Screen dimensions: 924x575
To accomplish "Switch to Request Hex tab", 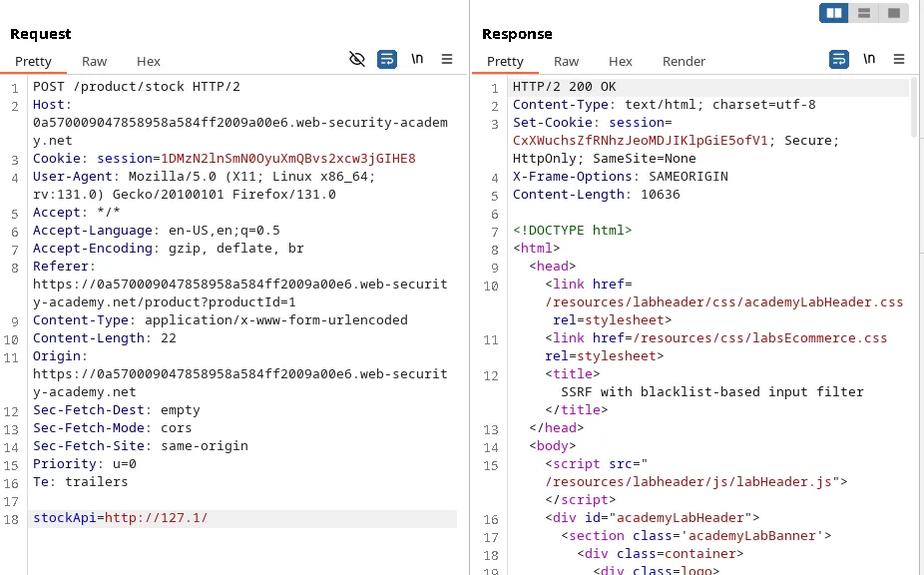I will coord(149,61).
